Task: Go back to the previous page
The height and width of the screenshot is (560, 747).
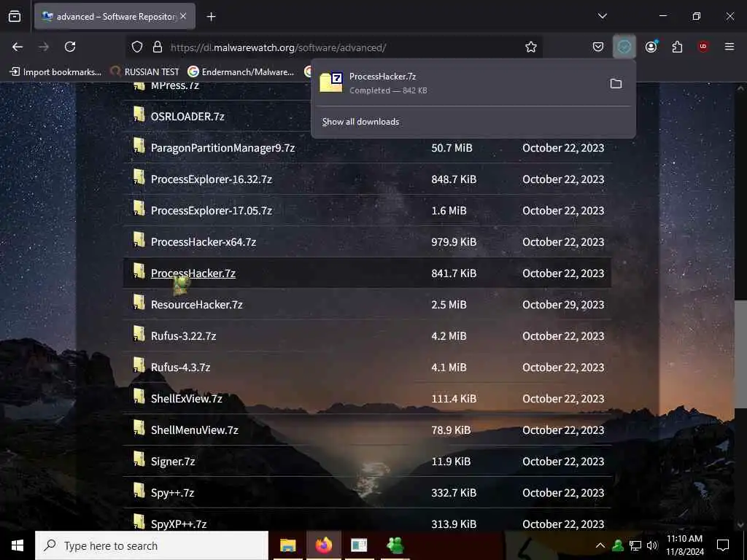Action: 18,47
